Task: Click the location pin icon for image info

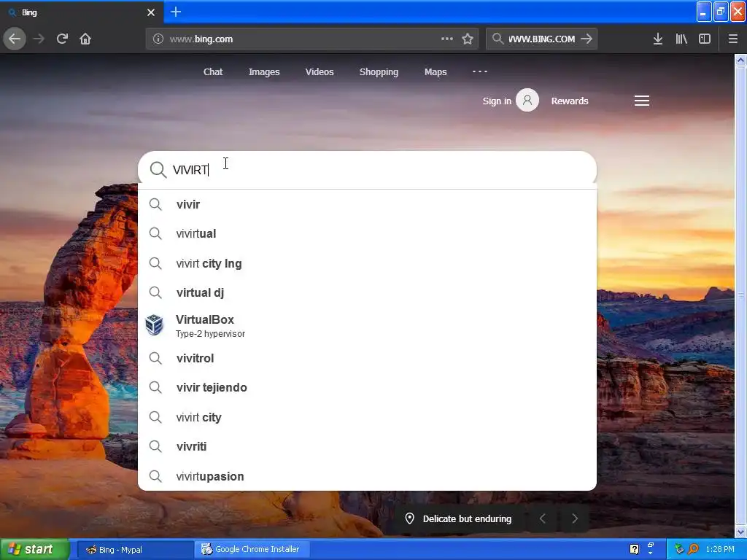Action: 409,518
